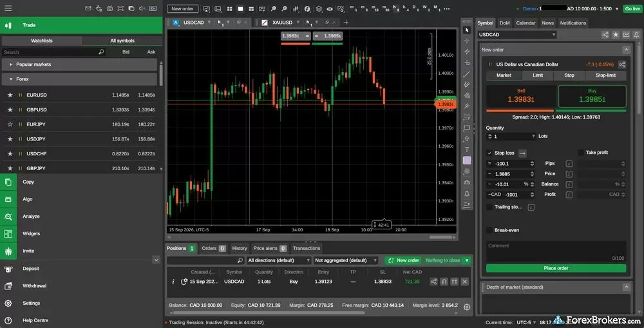The height and width of the screenshot is (328, 644).
Task: Click the Sell 1.39831 button
Action: point(521,96)
